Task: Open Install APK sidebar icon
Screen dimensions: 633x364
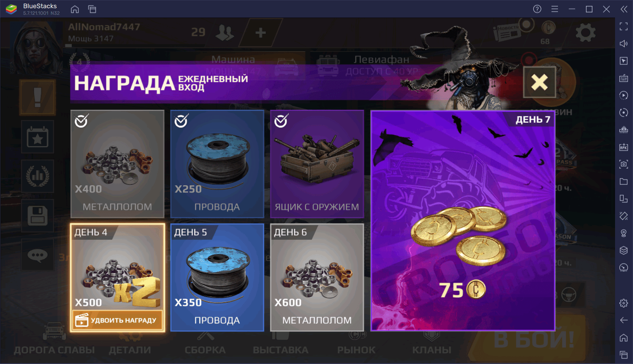Action: click(x=624, y=147)
